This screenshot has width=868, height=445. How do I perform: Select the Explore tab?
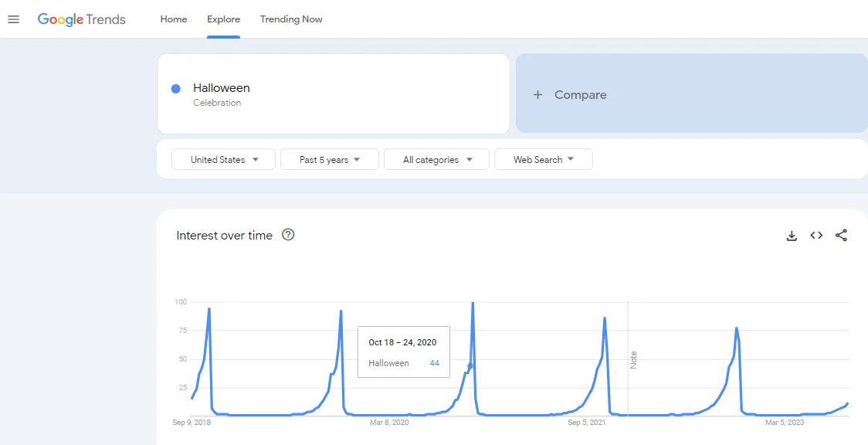pos(223,19)
